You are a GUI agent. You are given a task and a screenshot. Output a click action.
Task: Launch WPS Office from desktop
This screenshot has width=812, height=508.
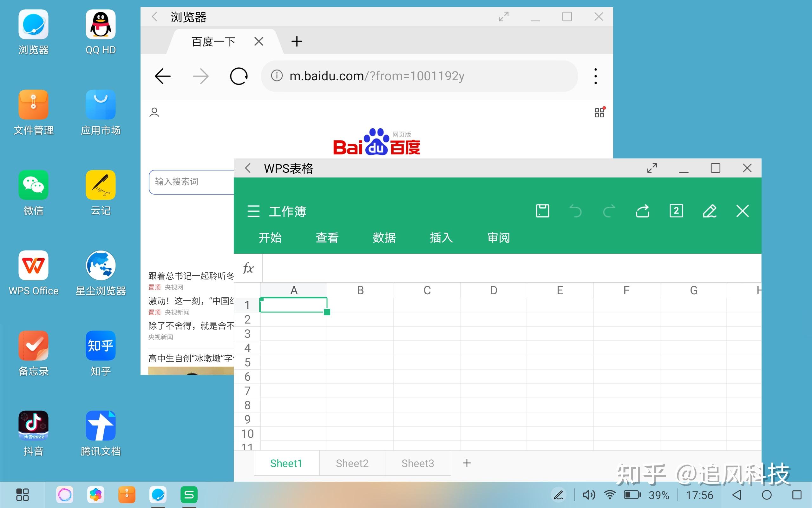pos(33,265)
